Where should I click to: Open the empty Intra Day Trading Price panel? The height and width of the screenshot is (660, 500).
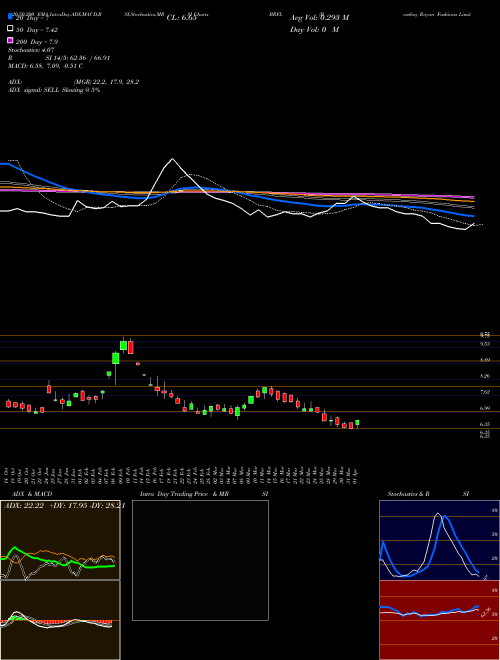(200, 560)
